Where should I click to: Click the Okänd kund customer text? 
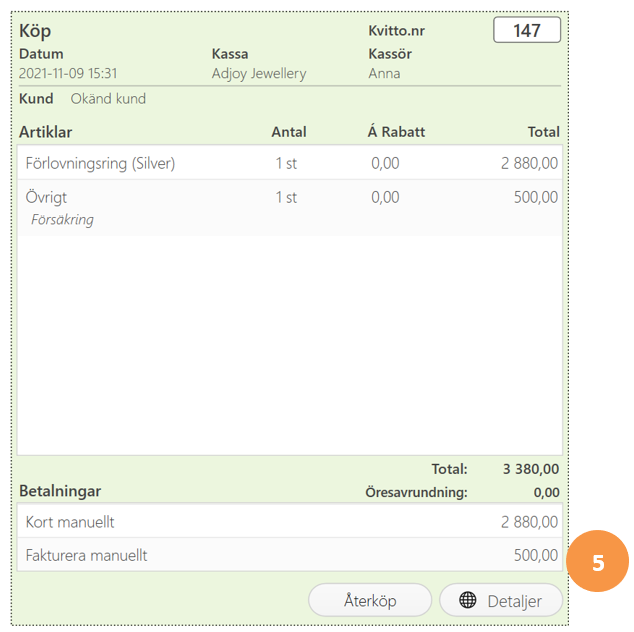point(108,99)
